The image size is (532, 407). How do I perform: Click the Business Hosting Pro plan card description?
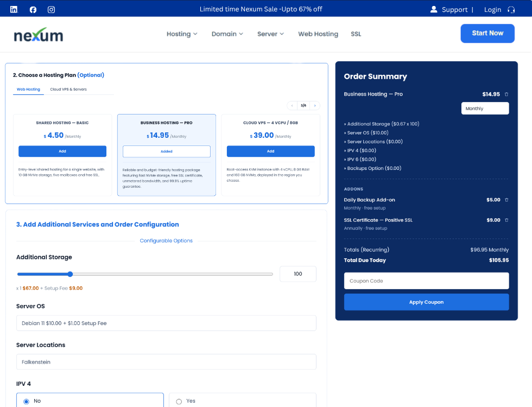[163, 178]
